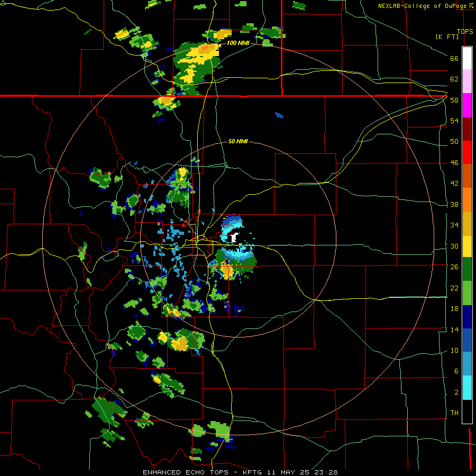476x476 pixels.
Task: Click the '38' legend value
Action: tap(454, 204)
